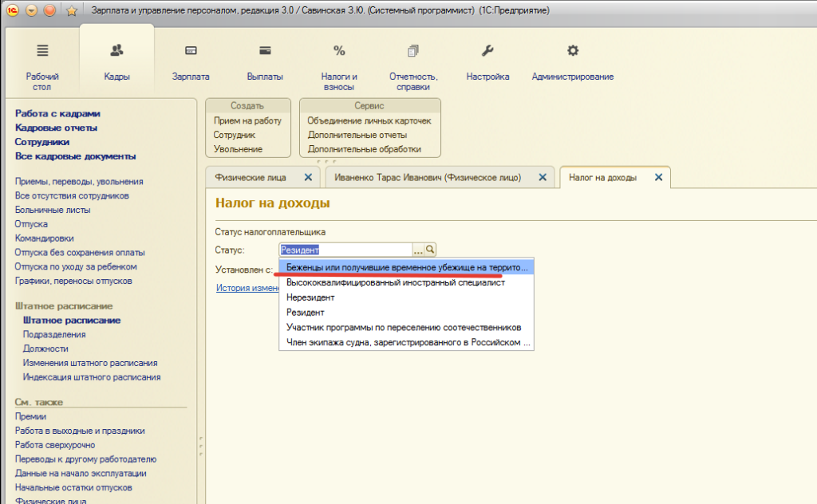Open the bold Штатное расписание link
Viewport: 817px width, 504px height.
click(71, 321)
